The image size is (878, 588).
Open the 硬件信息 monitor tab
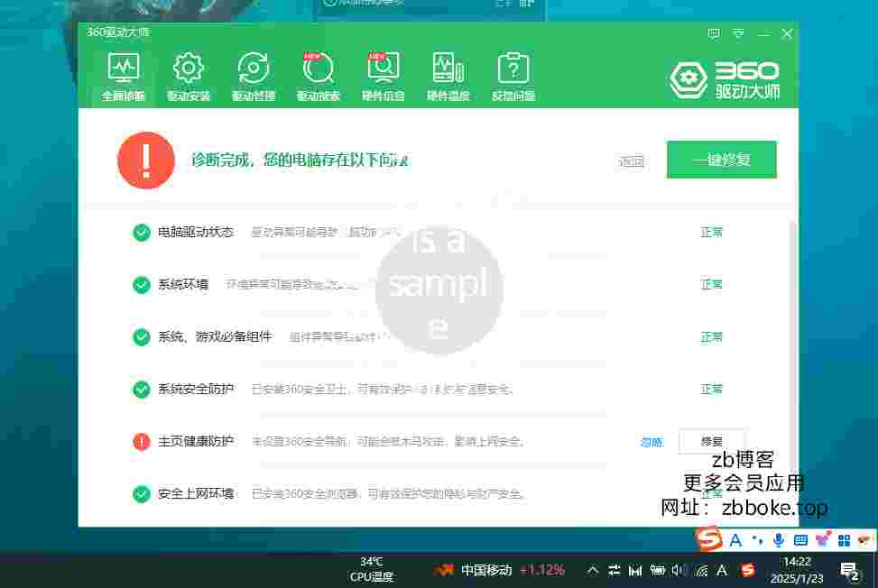[383, 78]
